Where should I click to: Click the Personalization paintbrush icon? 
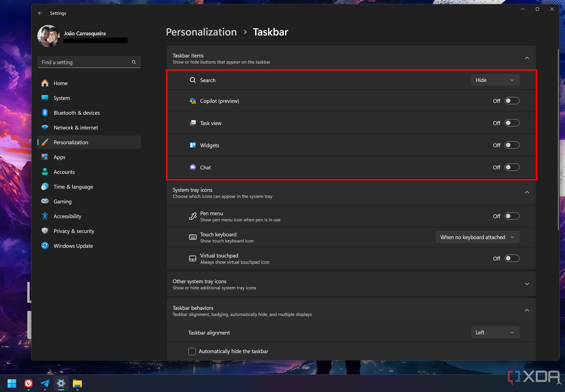coord(45,142)
